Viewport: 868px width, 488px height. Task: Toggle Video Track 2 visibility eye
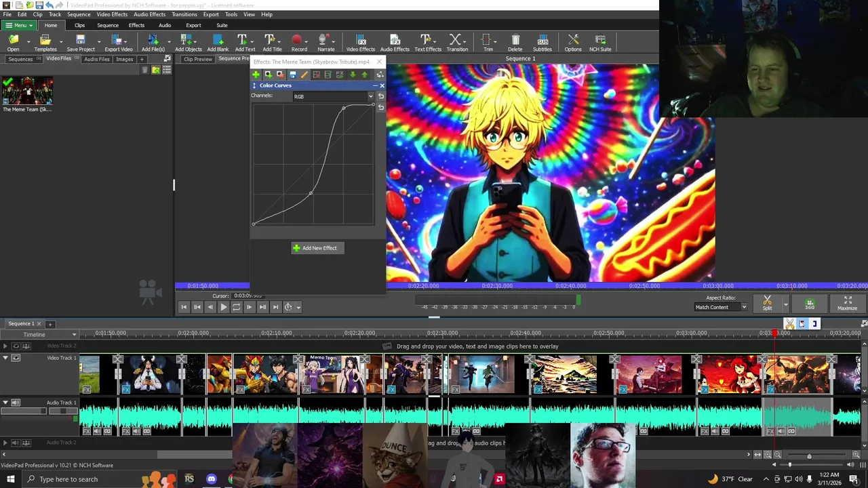point(16,346)
